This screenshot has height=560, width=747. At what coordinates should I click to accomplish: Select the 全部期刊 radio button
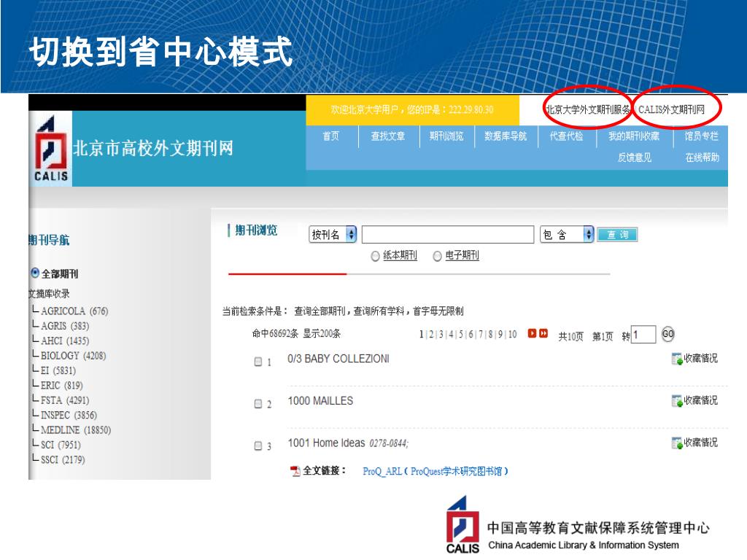point(35,273)
